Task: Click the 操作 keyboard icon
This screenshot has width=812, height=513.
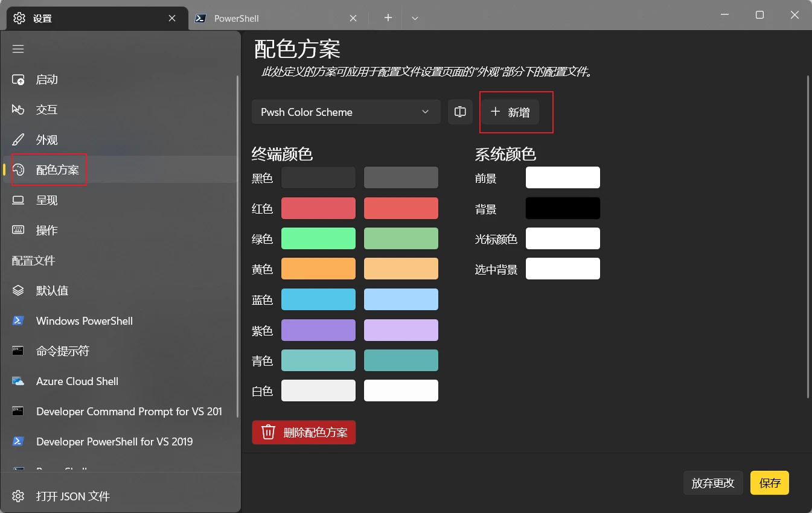Action: pyautogui.click(x=18, y=231)
